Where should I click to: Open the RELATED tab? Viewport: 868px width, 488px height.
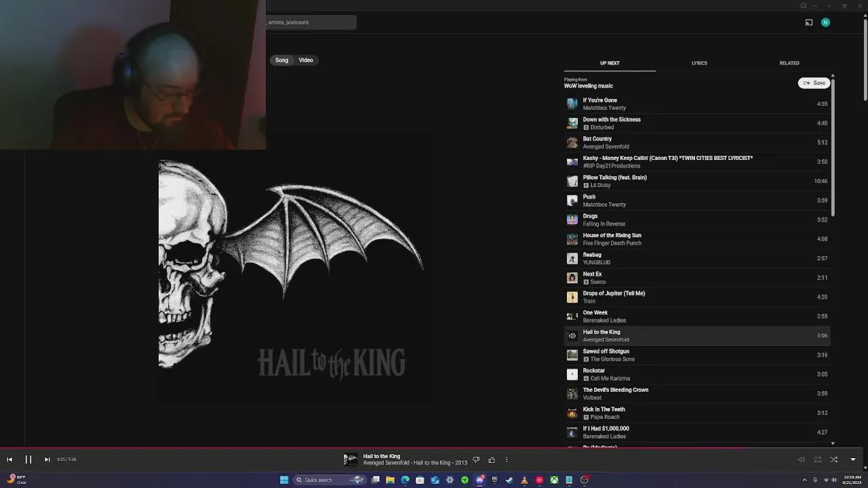[x=789, y=63]
